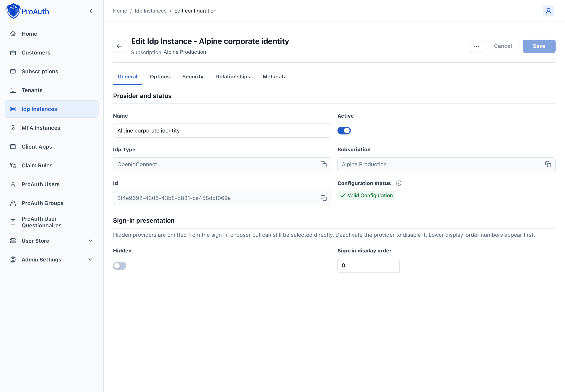Show Configuration status info tooltip
The width and height of the screenshot is (565, 392).
(399, 183)
